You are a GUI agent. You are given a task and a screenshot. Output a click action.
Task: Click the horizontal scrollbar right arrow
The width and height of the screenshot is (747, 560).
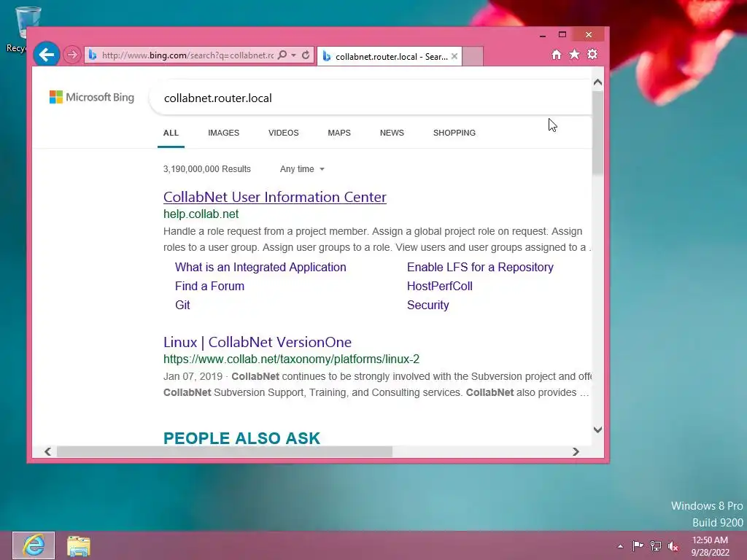click(576, 451)
